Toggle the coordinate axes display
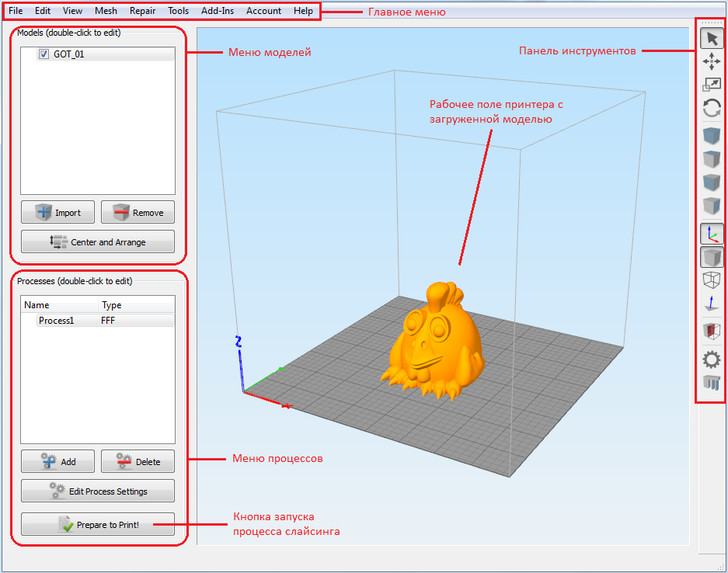Screen dimensions: 728x573 click(712, 234)
